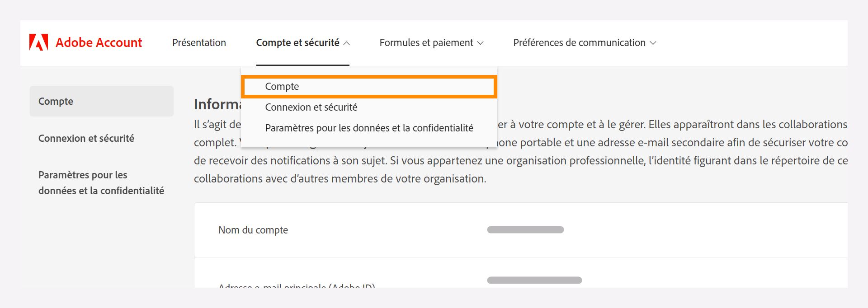Click the "Compte et sécurité" navigation item
868x308 pixels.
[297, 42]
